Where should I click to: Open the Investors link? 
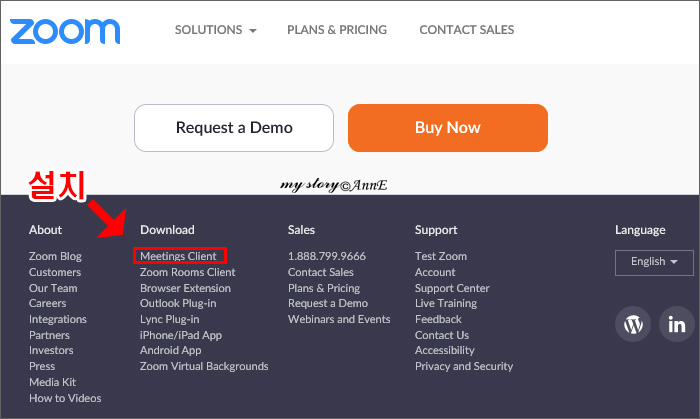(x=51, y=351)
